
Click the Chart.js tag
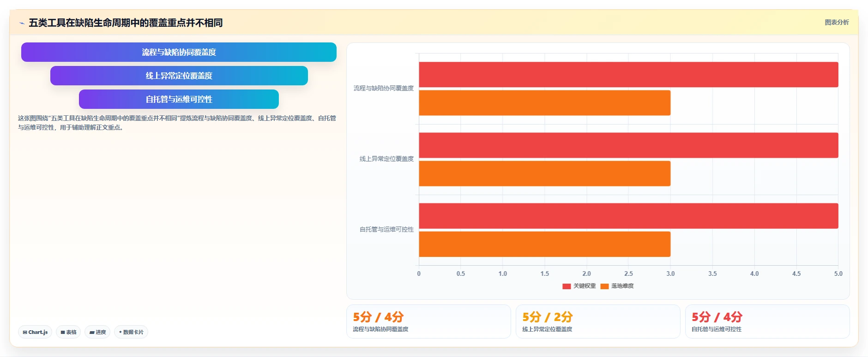35,332
